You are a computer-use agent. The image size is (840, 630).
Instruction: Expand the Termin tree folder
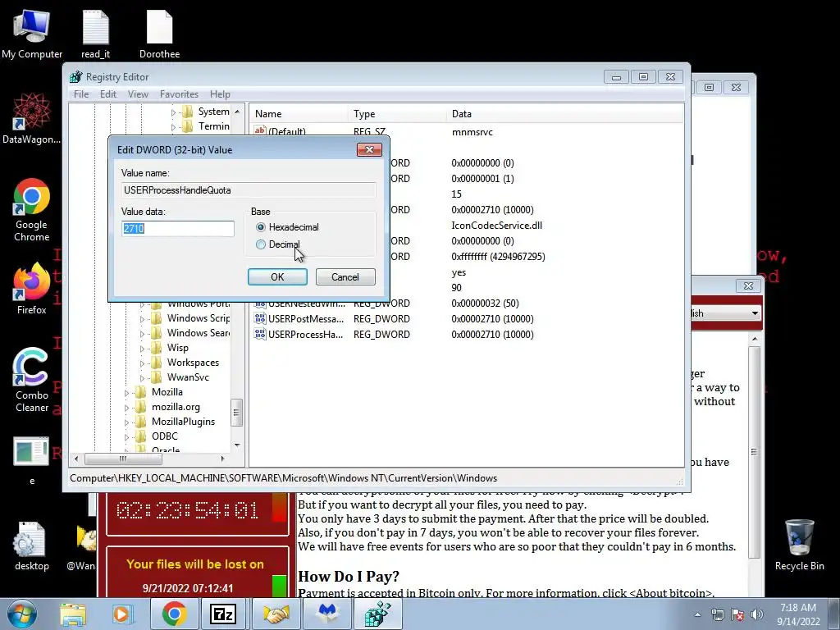tap(173, 127)
